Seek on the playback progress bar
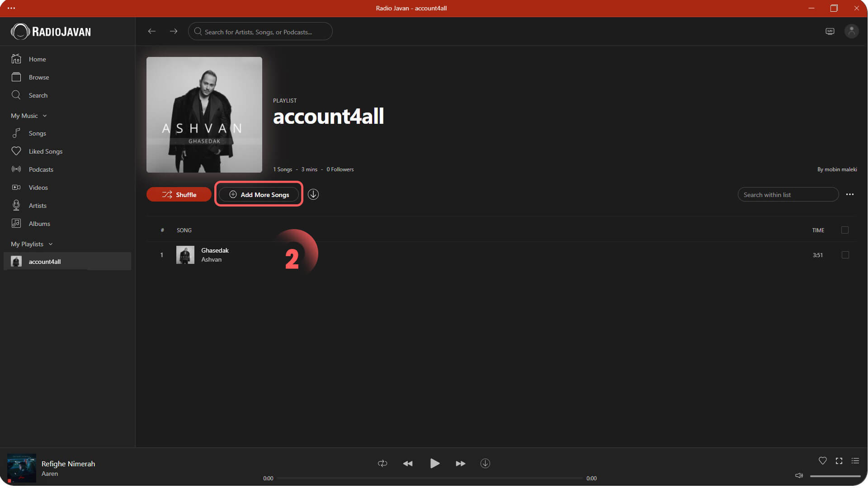The height and width of the screenshot is (488, 868). (430, 478)
